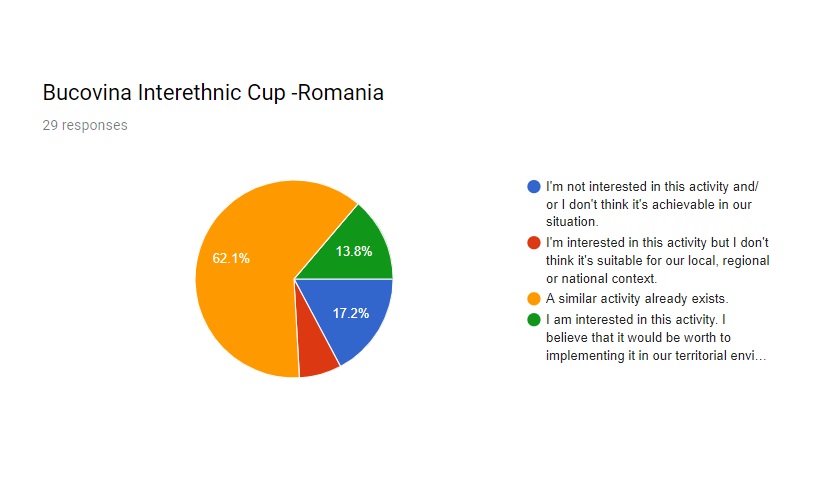The width and height of the screenshot is (834, 495).
Task: Select the 'I am interested in this activity' legend entry
Action: point(656,338)
